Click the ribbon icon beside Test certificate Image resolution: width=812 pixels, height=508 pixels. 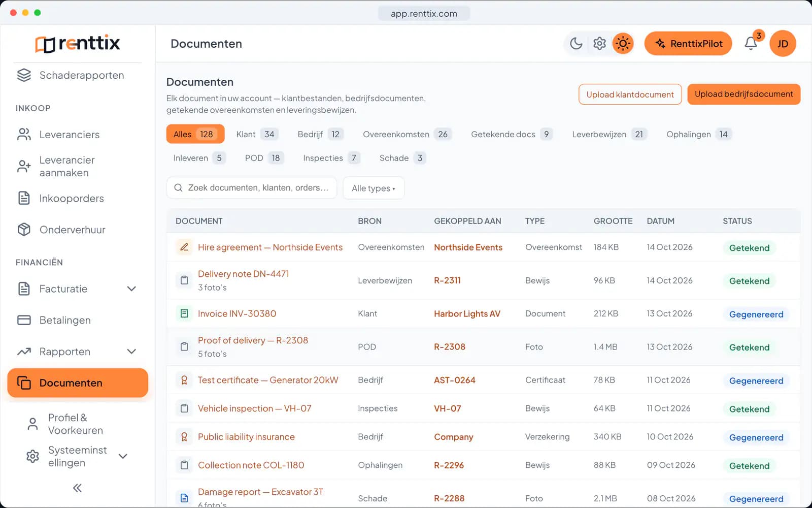[184, 380]
